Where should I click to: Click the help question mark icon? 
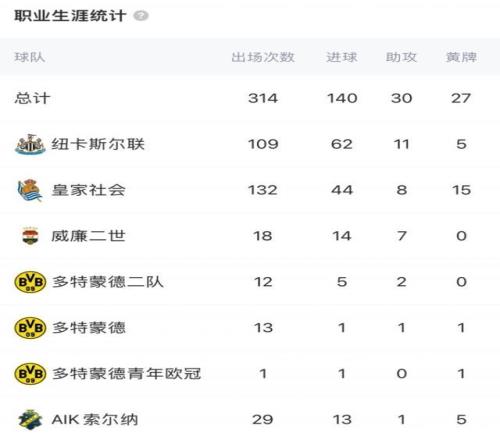(141, 16)
